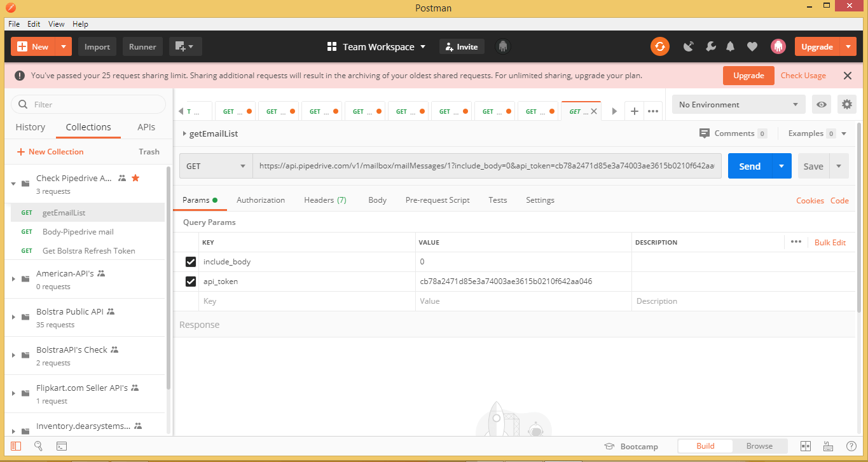Viewport: 868px width, 462px height.
Task: Quick look environment with the eye icon
Action: click(x=821, y=104)
